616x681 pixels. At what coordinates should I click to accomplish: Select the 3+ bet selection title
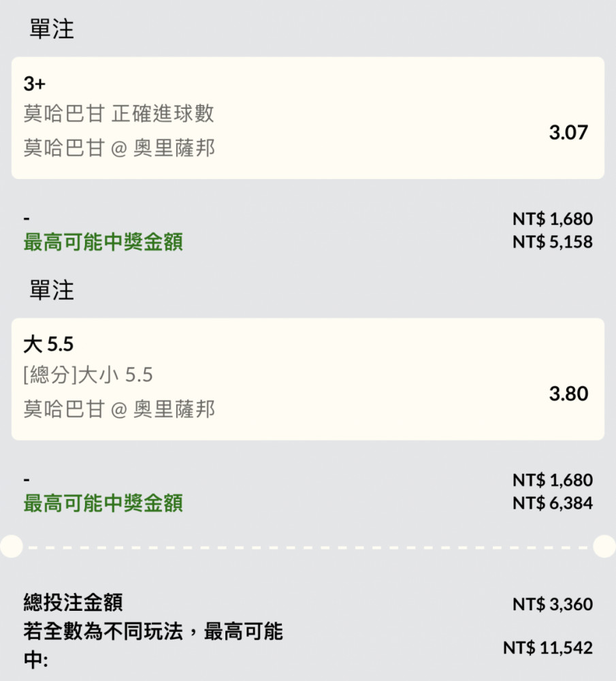pos(34,83)
